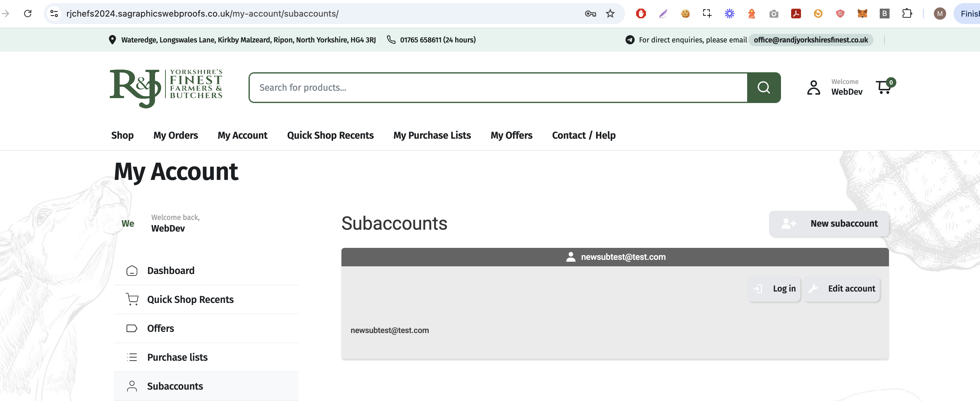Open the cookie extension icon

point(685,14)
